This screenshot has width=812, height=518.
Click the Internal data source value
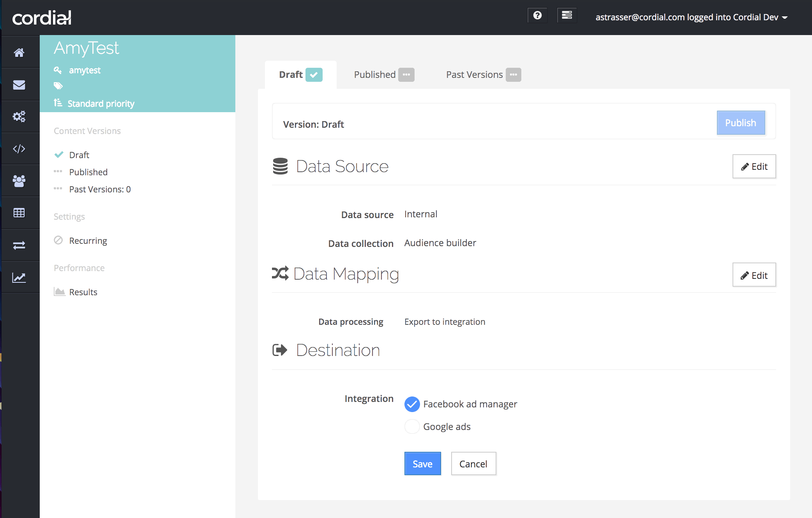420,214
